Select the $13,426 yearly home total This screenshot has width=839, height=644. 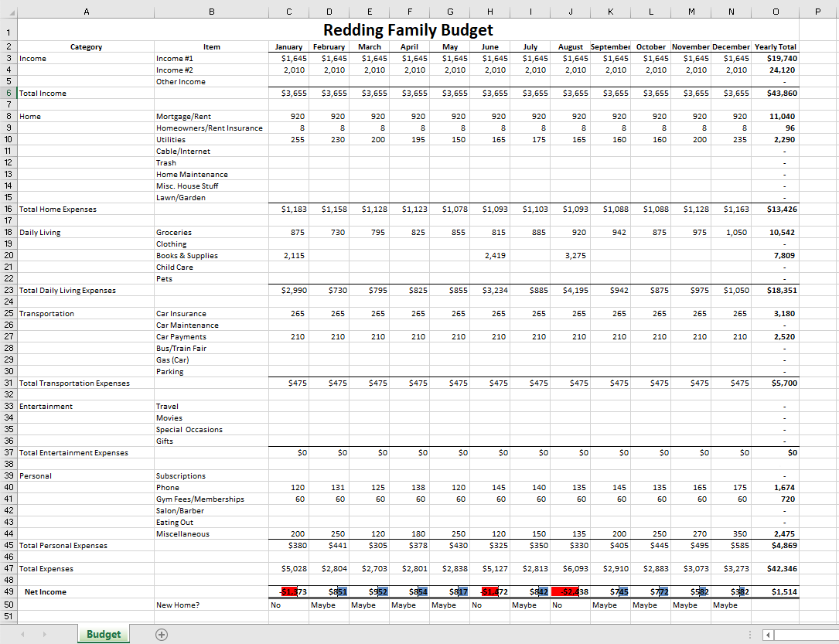coord(776,210)
